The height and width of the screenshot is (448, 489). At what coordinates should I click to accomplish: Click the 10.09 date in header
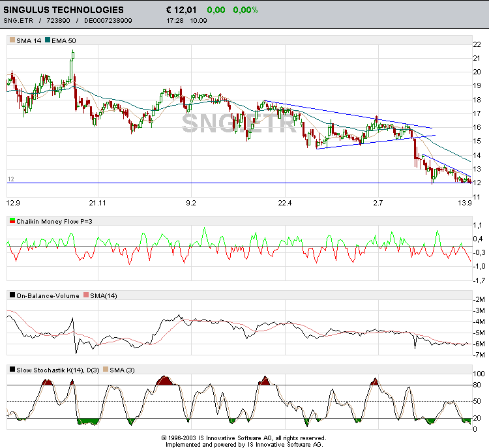point(199,21)
